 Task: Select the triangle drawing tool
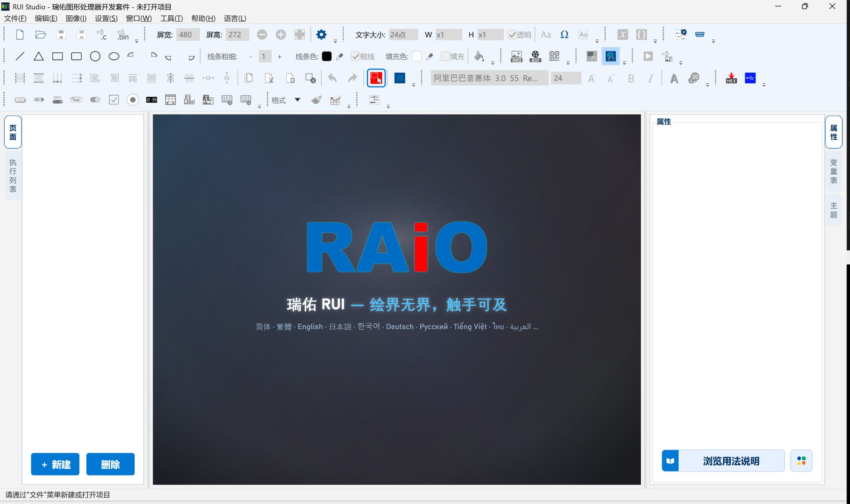tap(39, 57)
